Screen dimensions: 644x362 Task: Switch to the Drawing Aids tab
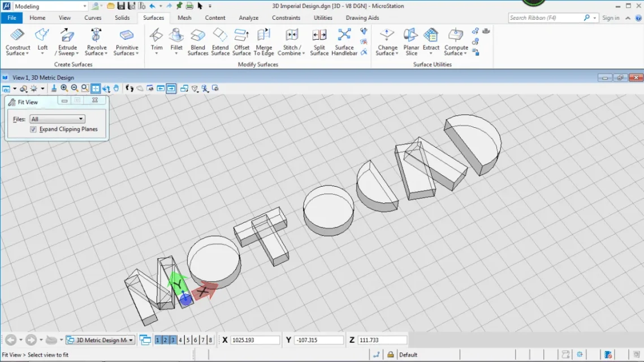coord(362,18)
